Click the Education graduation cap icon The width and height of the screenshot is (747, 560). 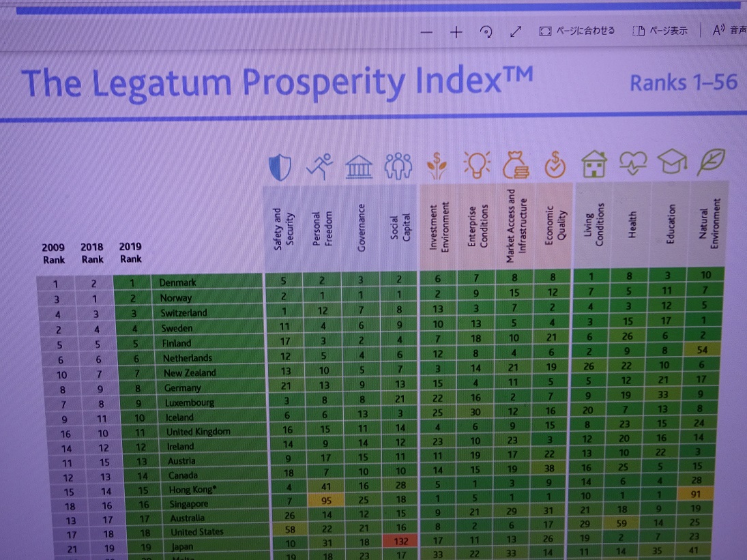[x=672, y=162]
